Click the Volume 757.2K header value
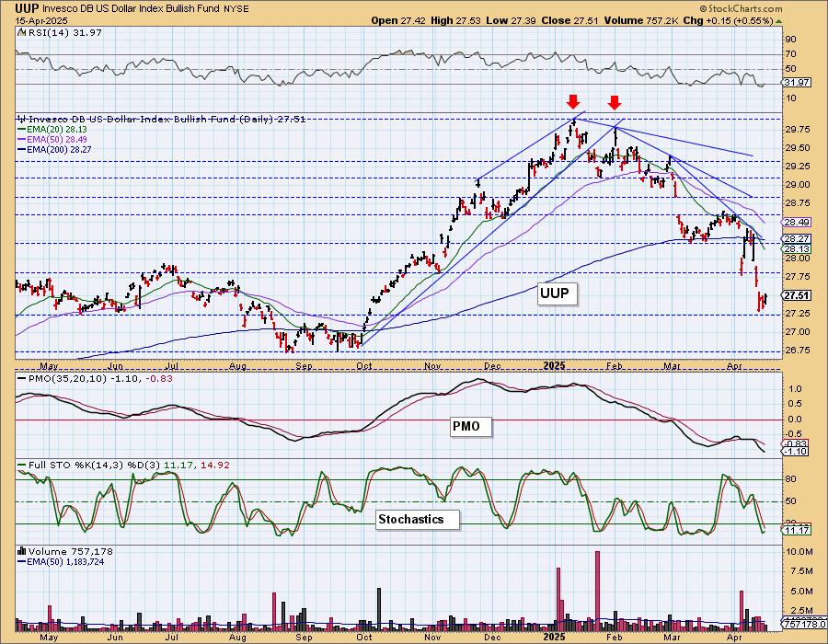 [x=641, y=20]
